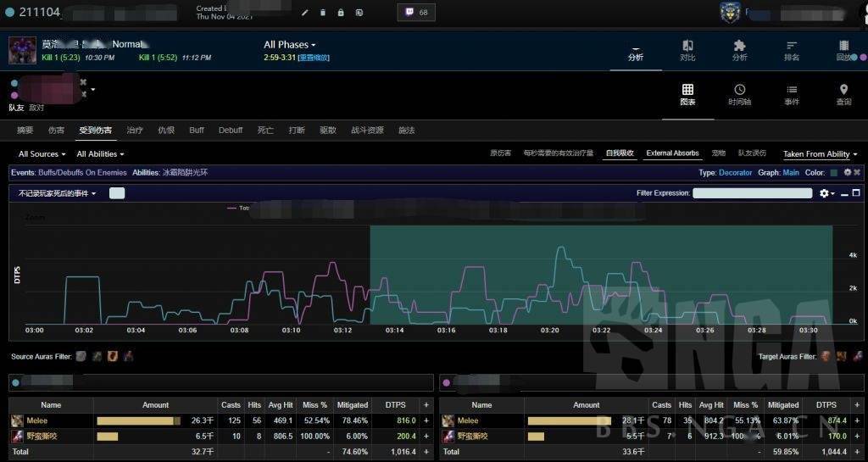Open the Taken From Ability dropdown
Screen dimensions: 868x462
click(x=820, y=154)
